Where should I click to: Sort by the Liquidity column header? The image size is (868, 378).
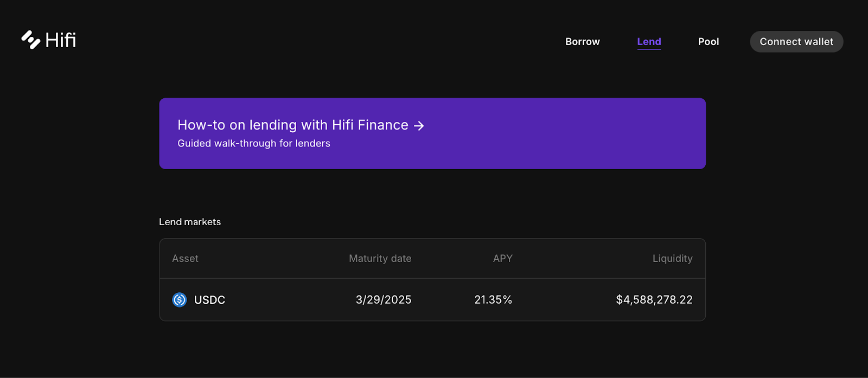coord(672,259)
